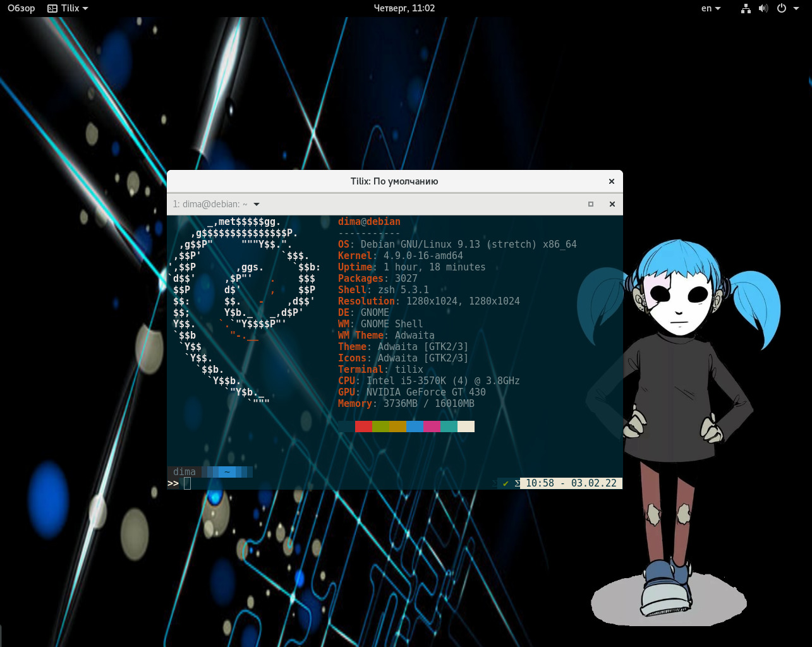
Task: Maximize the terminal pane with square icon
Action: (591, 204)
